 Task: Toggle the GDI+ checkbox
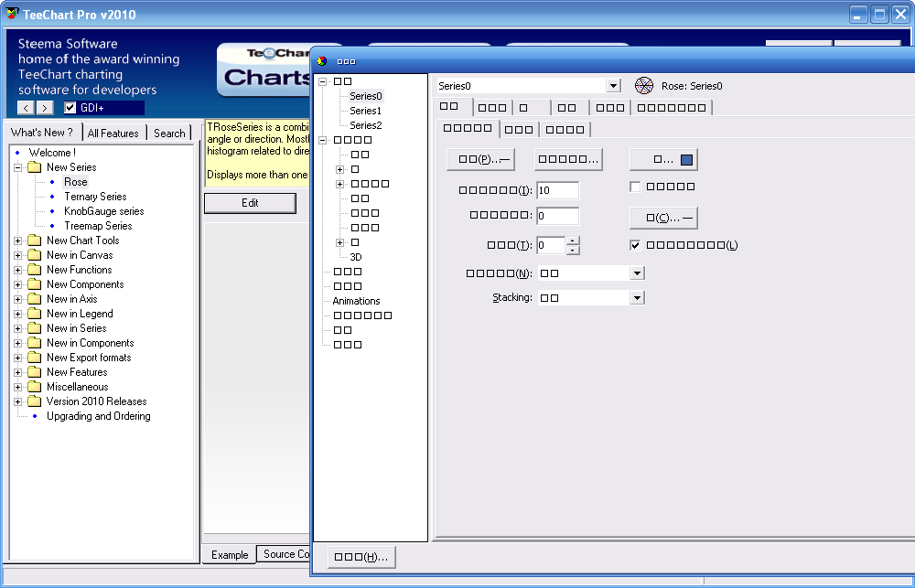click(70, 108)
